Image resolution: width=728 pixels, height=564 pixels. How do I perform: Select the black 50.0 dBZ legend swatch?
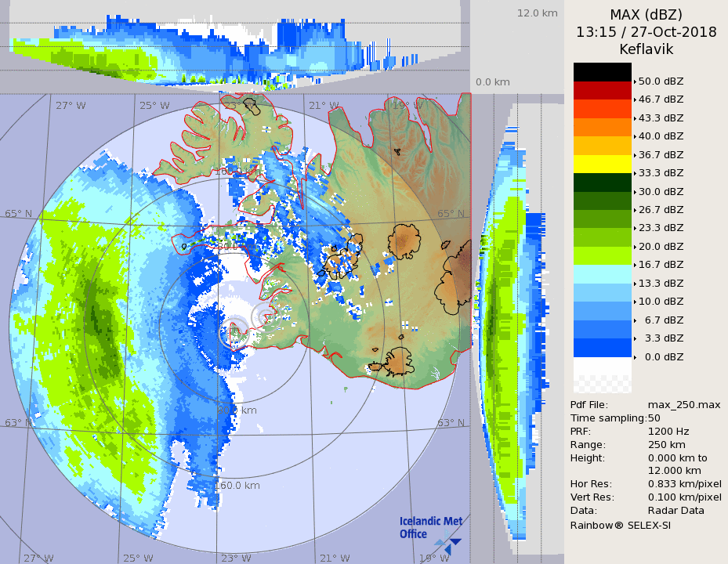click(x=602, y=72)
